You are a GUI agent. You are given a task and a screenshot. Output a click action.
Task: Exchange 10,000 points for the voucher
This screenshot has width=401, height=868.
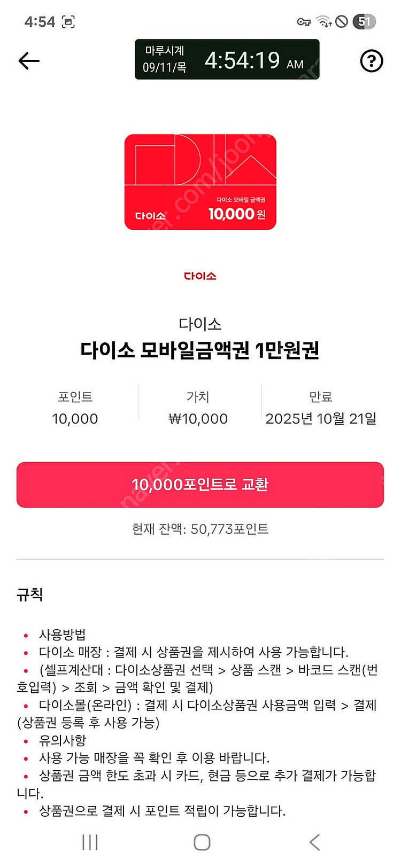click(x=200, y=484)
